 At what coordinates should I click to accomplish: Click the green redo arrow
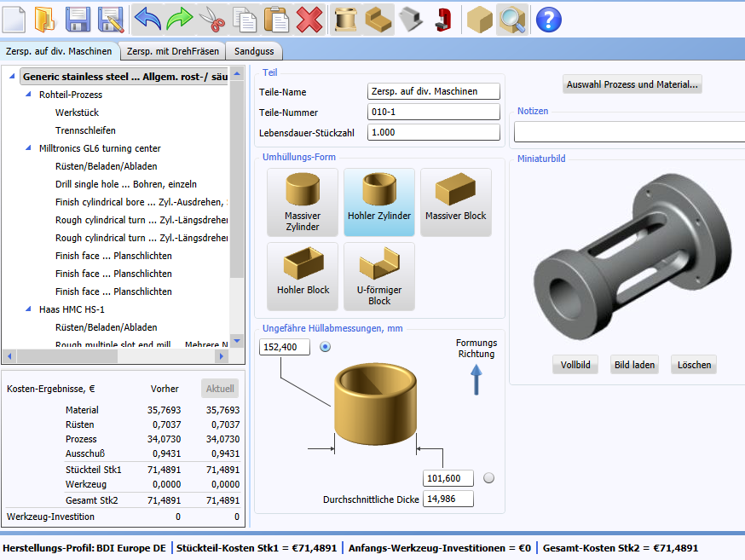click(180, 20)
